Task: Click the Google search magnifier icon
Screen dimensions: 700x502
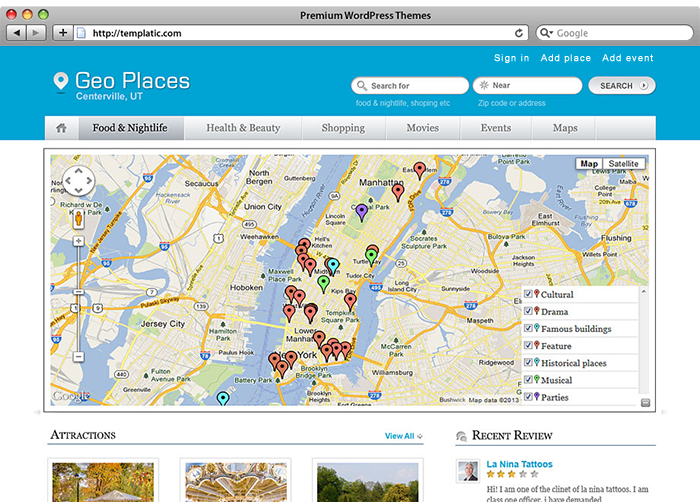Action: click(544, 33)
